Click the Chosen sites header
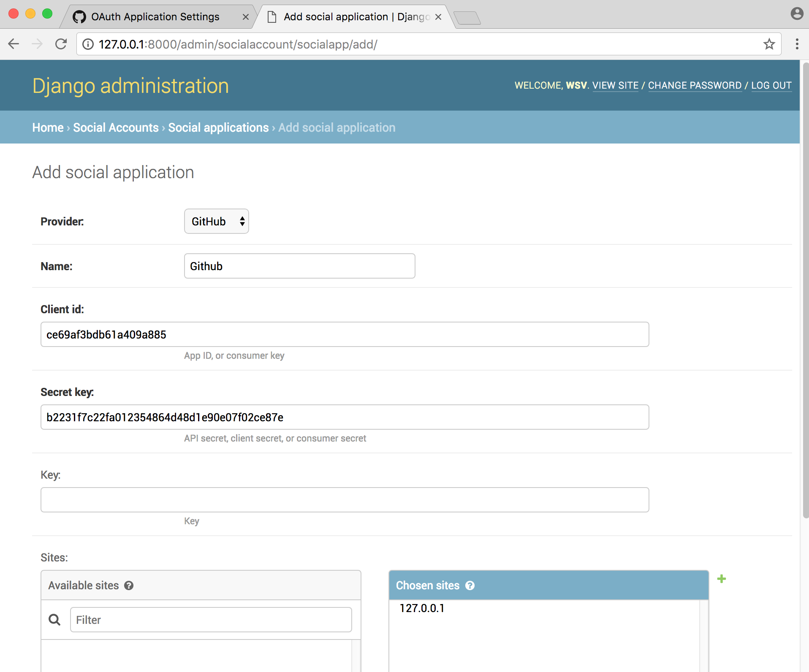 coord(548,585)
